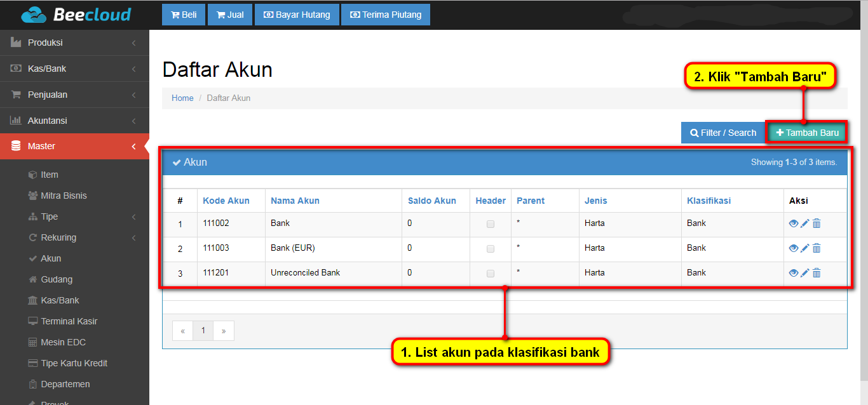The height and width of the screenshot is (405, 868).
Task: Click the Beecloud logo
Action: click(76, 15)
